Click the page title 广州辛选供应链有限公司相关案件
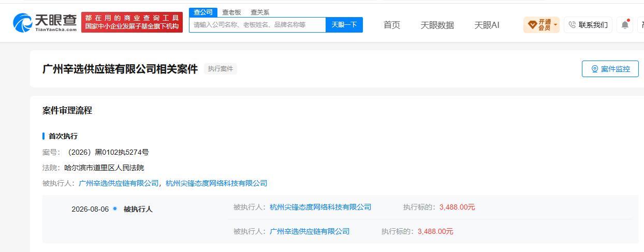 coord(120,69)
